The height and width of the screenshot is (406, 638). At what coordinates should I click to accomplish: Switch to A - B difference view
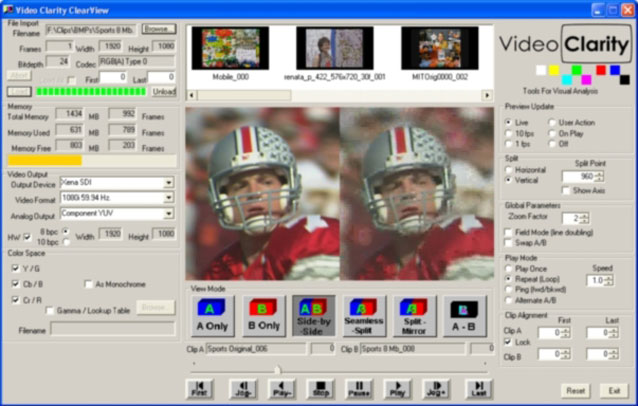coord(464,316)
